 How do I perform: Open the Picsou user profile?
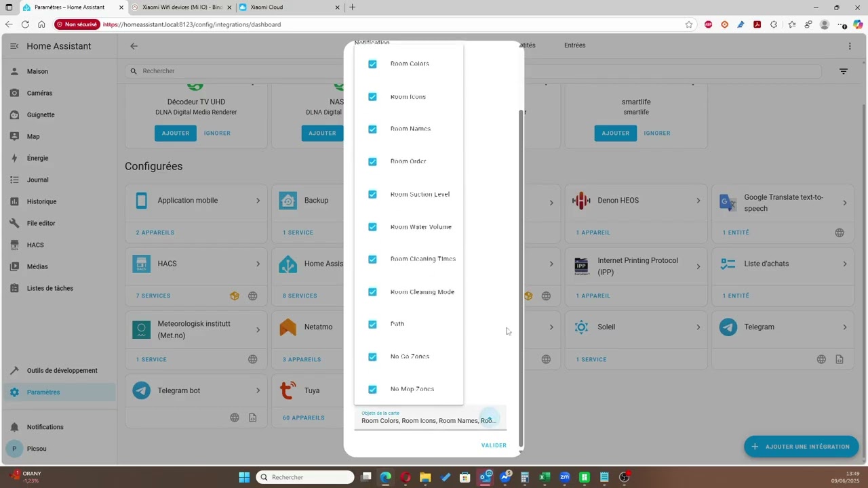(x=59, y=449)
